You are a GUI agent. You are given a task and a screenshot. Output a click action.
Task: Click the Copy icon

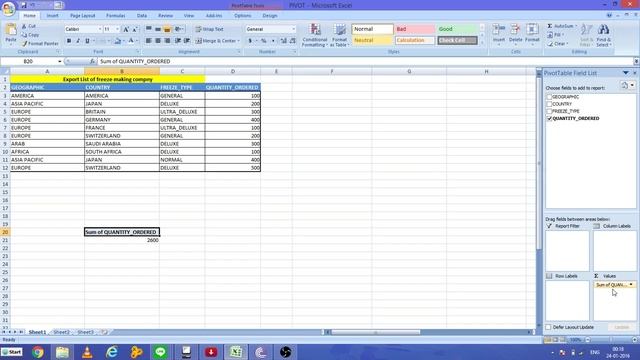point(24,35)
